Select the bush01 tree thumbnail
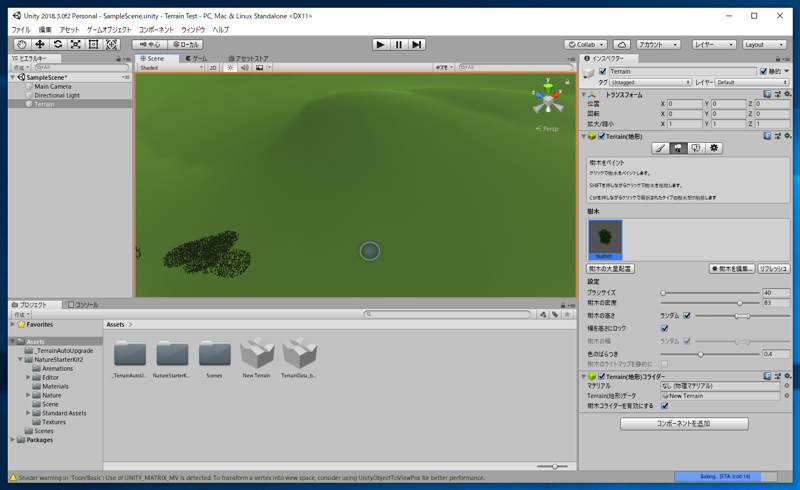 point(605,239)
